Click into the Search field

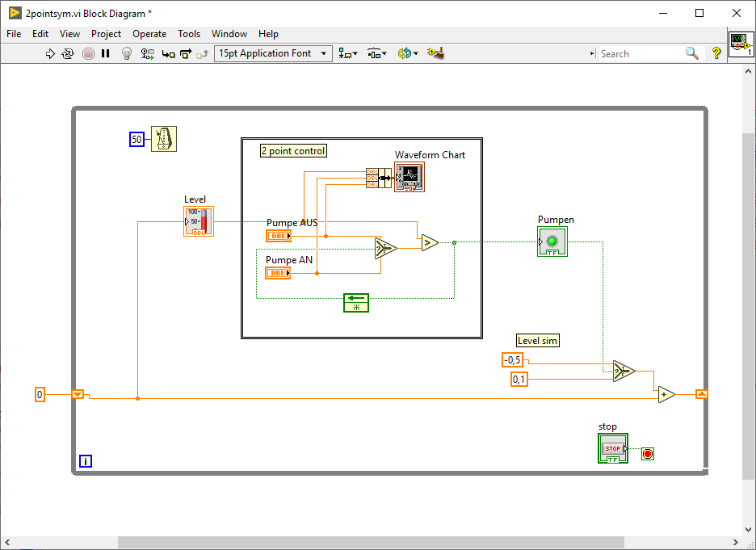tap(640, 54)
